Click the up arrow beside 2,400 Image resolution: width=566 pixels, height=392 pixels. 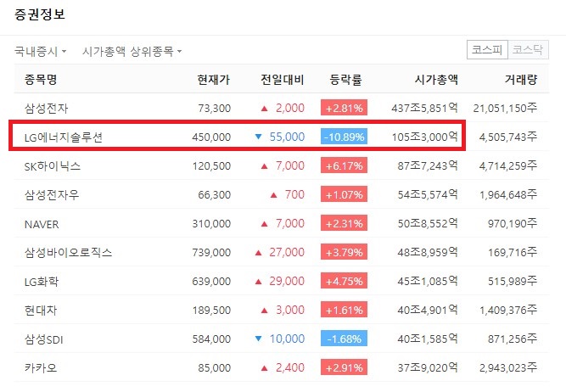264,368
